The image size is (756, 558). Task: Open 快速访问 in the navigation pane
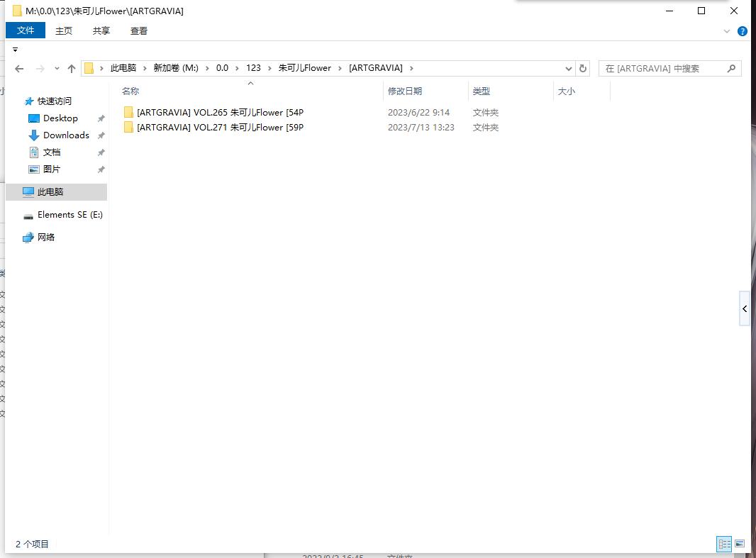[55, 101]
